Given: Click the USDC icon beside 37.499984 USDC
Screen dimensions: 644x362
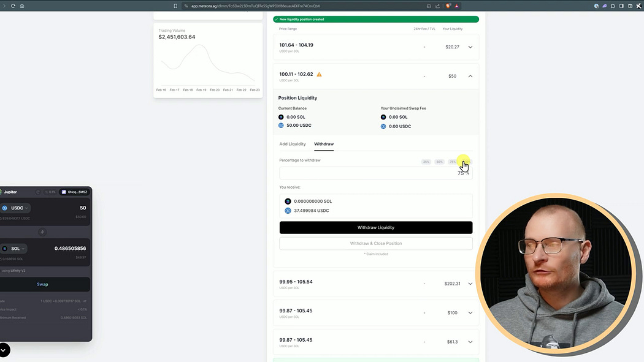Looking at the screenshot, I should pyautogui.click(x=288, y=211).
